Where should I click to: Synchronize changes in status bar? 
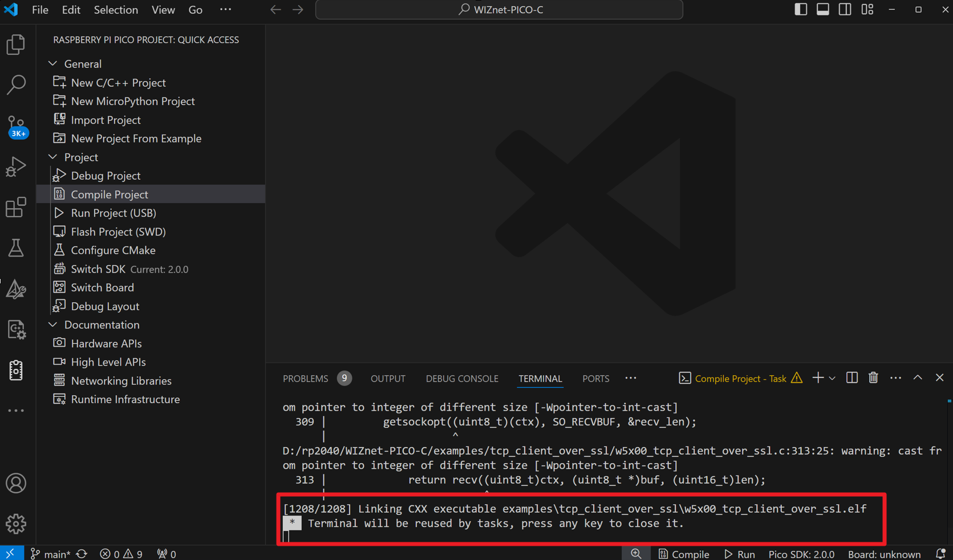[82, 554]
